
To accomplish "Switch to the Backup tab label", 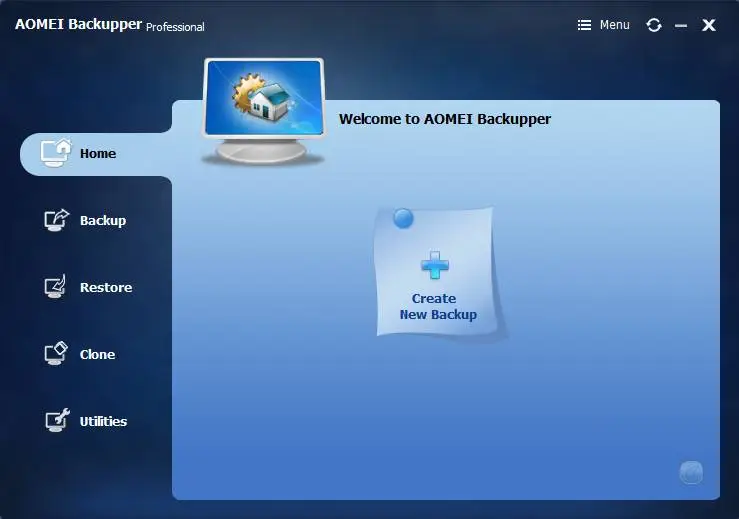I will point(103,220).
